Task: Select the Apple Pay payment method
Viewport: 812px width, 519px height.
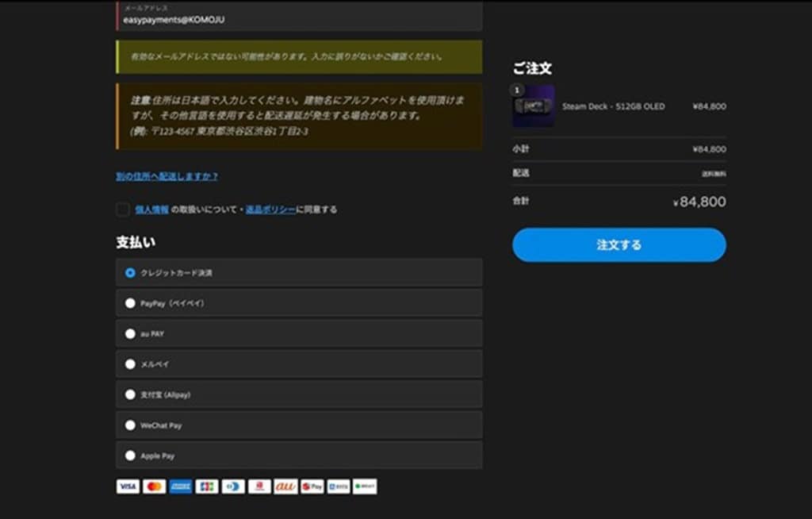Action: (130, 455)
